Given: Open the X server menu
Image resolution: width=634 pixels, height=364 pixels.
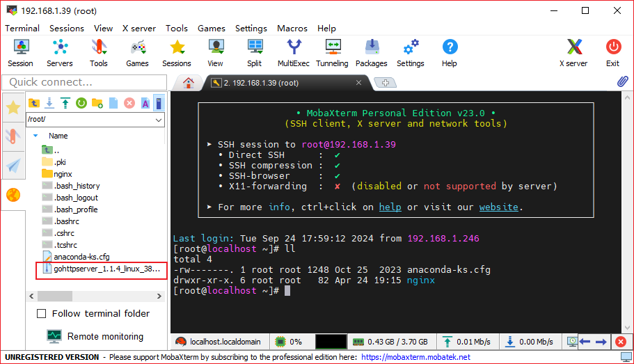Looking at the screenshot, I should (x=139, y=29).
